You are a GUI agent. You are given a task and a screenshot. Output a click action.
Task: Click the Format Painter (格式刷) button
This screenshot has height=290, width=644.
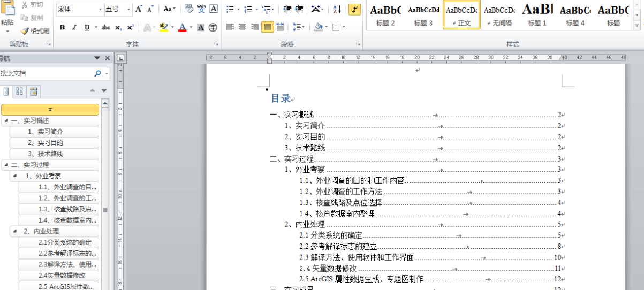click(35, 30)
